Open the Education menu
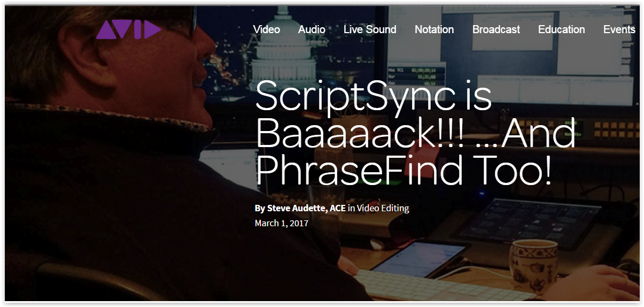 point(561,29)
